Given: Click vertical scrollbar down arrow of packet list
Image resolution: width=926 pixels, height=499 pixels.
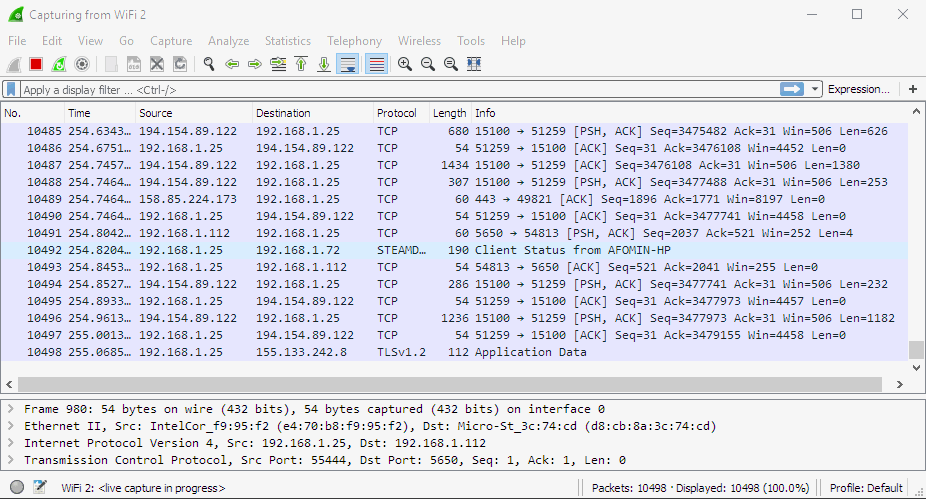Looking at the screenshot, I should point(917,367).
